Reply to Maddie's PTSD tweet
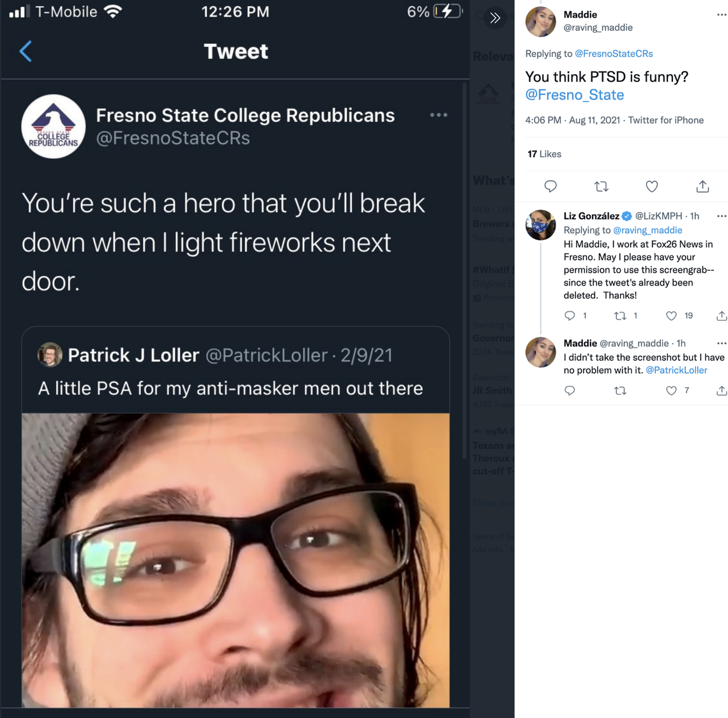 point(550,186)
